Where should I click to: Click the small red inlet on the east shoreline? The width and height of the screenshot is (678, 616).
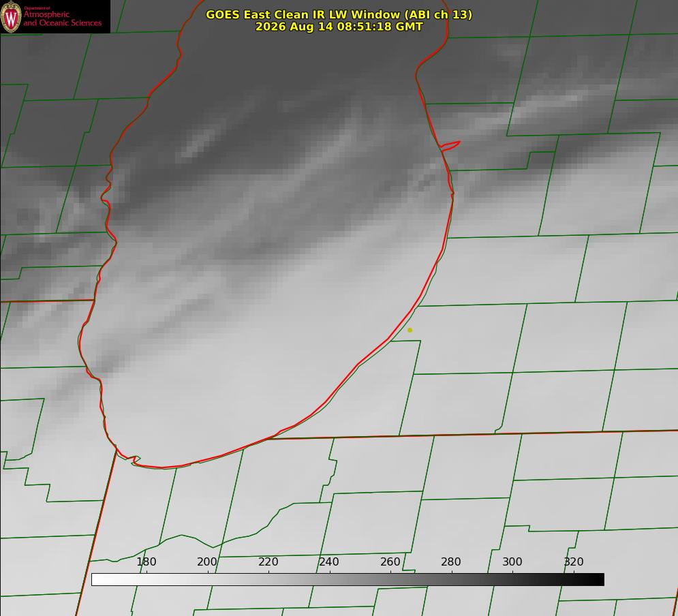coord(450,146)
